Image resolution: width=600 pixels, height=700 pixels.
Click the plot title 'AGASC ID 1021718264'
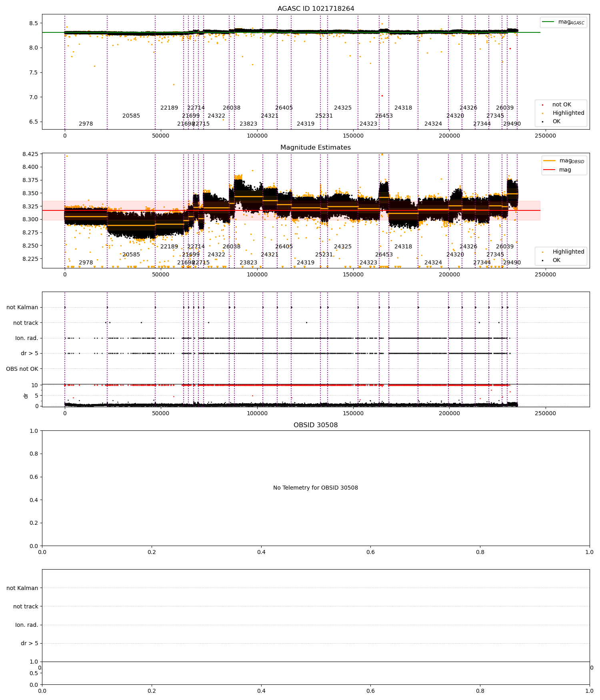pos(316,9)
